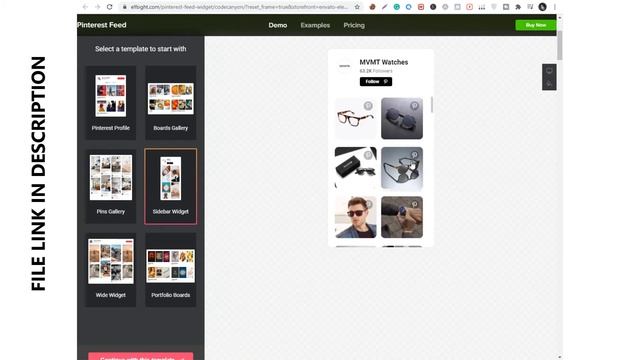The height and width of the screenshot is (360, 640).
Task: Select the Sidebar Widget template
Action: 171,187
